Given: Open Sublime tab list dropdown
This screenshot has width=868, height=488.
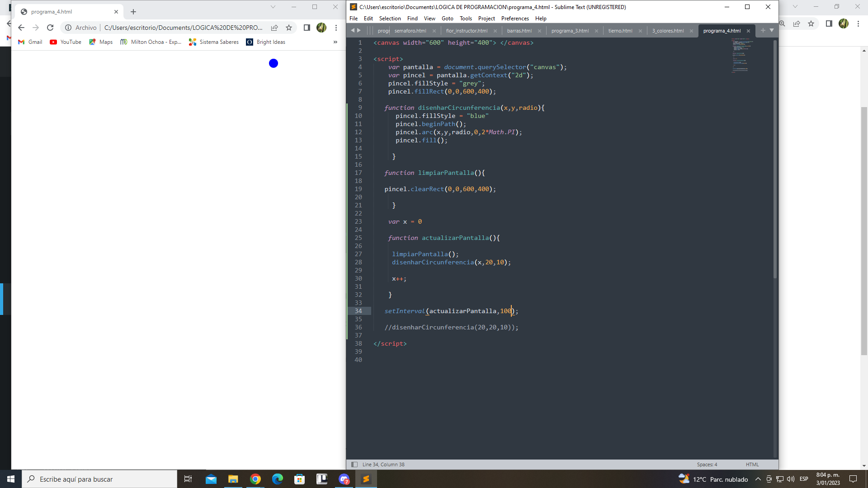Looking at the screenshot, I should (772, 30).
